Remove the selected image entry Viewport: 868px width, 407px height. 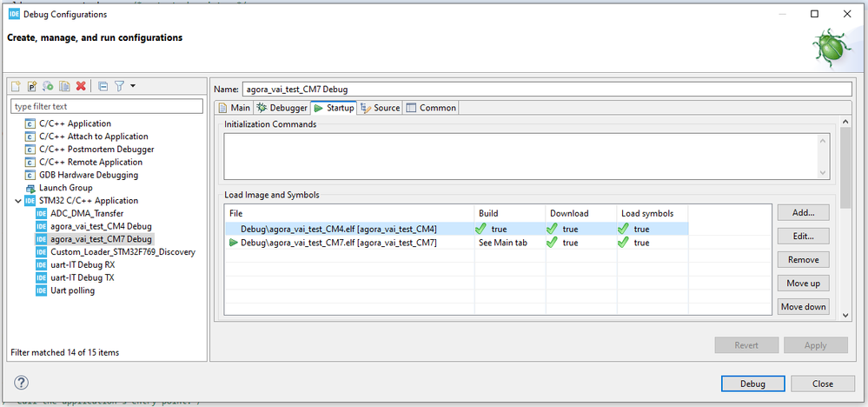point(803,259)
